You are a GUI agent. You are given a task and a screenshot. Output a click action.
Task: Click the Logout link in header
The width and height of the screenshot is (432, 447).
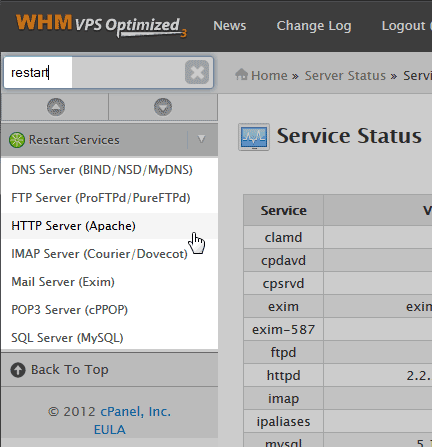point(403,26)
